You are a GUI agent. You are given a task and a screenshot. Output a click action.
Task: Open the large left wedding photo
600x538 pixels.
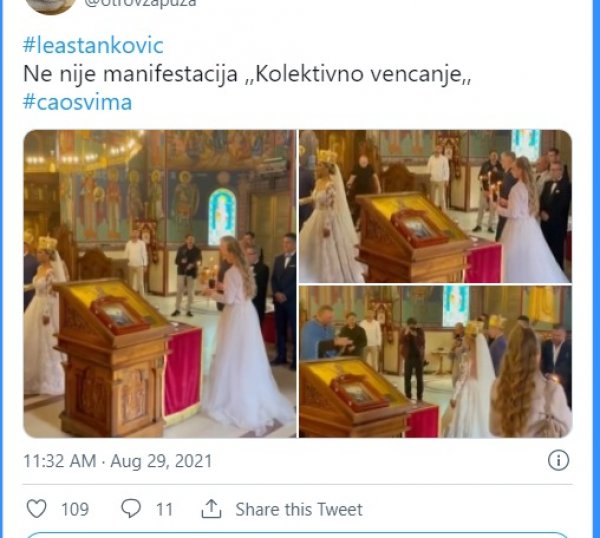[159, 283]
